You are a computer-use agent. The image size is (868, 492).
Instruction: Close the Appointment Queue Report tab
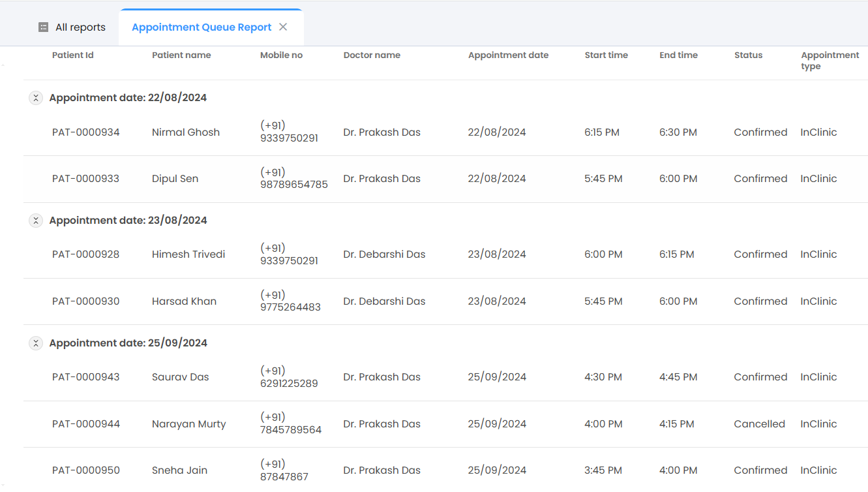[x=283, y=27]
